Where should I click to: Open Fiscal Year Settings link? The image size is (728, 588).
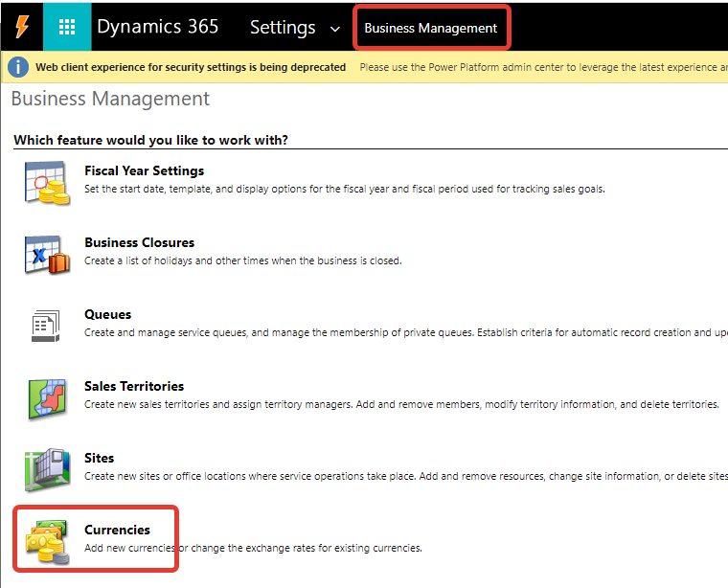coord(144,170)
